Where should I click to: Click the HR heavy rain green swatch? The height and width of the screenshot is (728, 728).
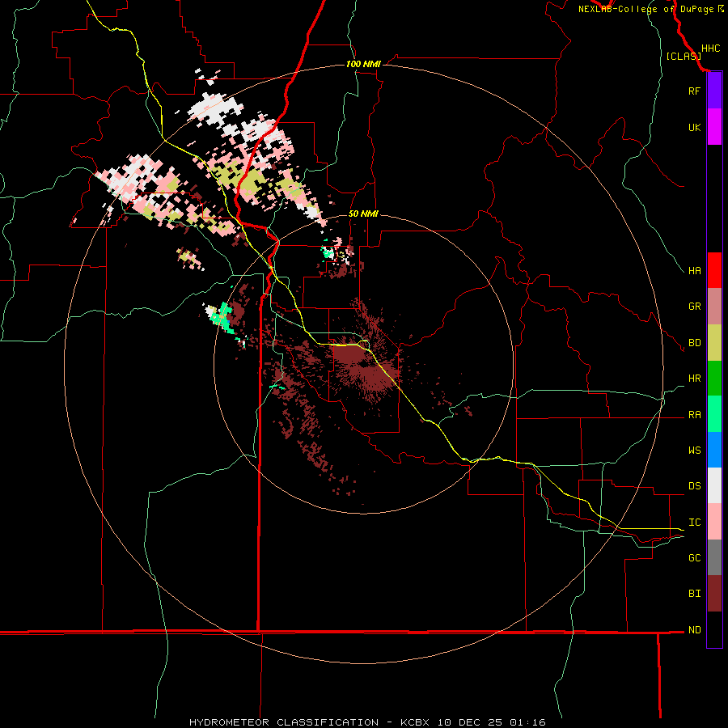point(714,379)
